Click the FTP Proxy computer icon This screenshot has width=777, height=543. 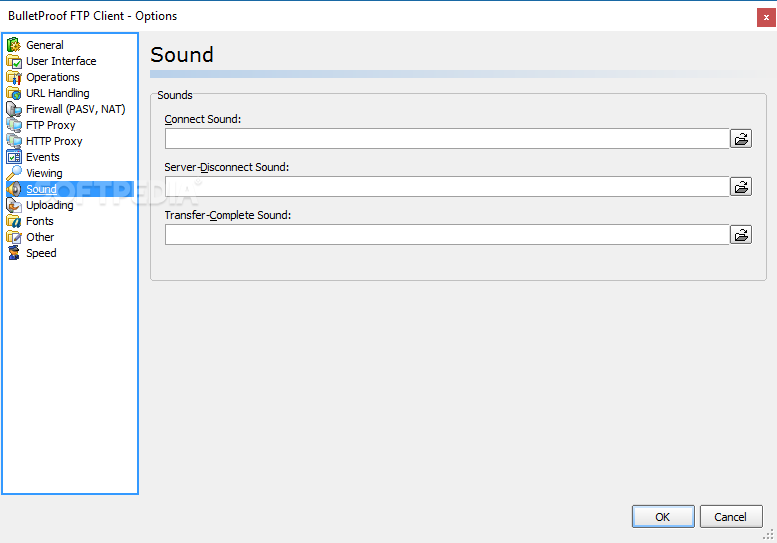[14, 125]
